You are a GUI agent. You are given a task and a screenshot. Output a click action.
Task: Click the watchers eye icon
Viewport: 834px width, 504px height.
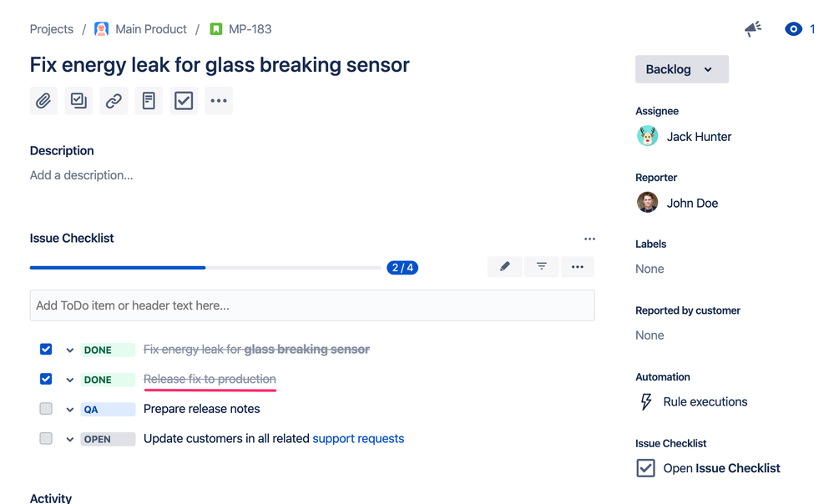pos(792,28)
